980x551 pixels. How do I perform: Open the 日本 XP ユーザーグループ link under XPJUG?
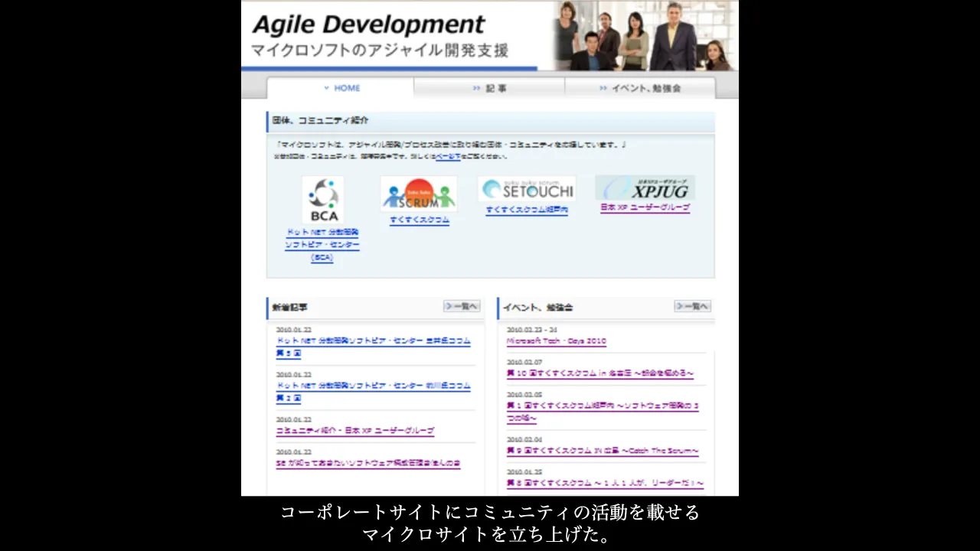(645, 207)
